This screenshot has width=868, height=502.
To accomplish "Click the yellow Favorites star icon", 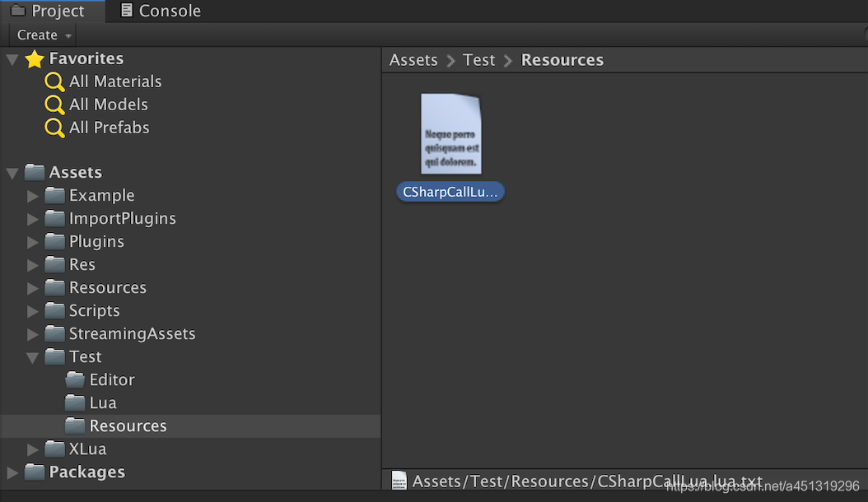I will coord(33,58).
